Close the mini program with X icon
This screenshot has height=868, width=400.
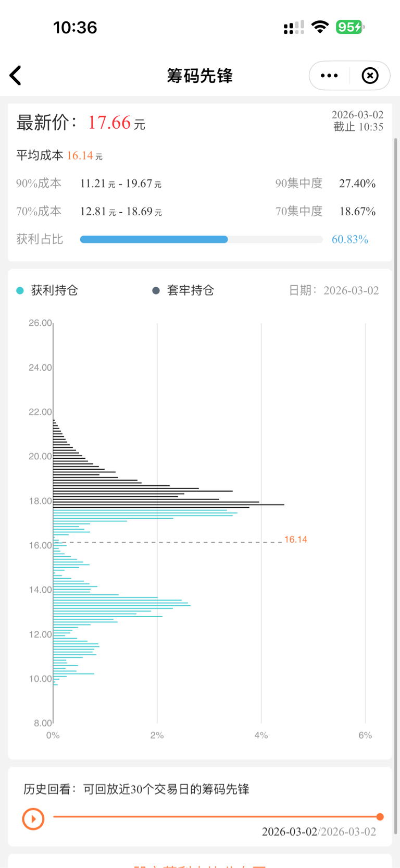pyautogui.click(x=370, y=76)
